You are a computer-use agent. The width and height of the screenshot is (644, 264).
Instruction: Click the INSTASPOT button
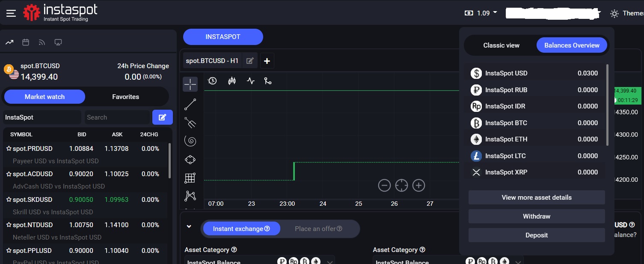(x=223, y=37)
